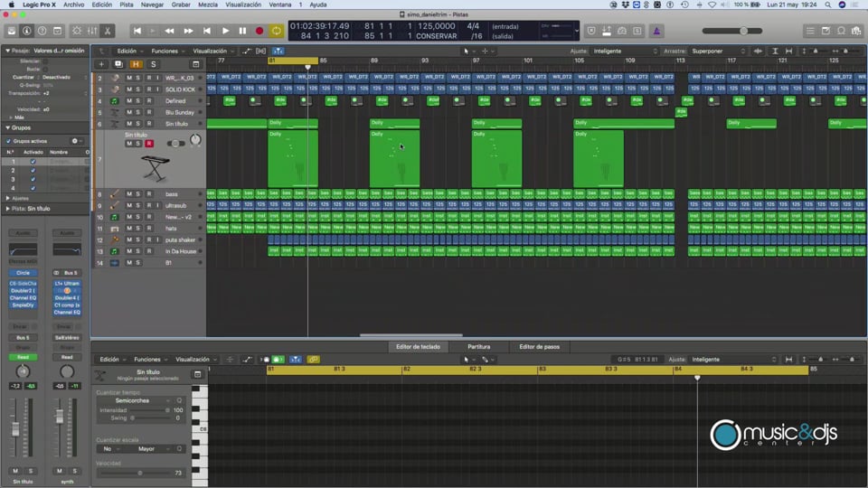Adjust Velocidad slider in piano roll
Image resolution: width=868 pixels, height=488 pixels.
click(x=134, y=473)
